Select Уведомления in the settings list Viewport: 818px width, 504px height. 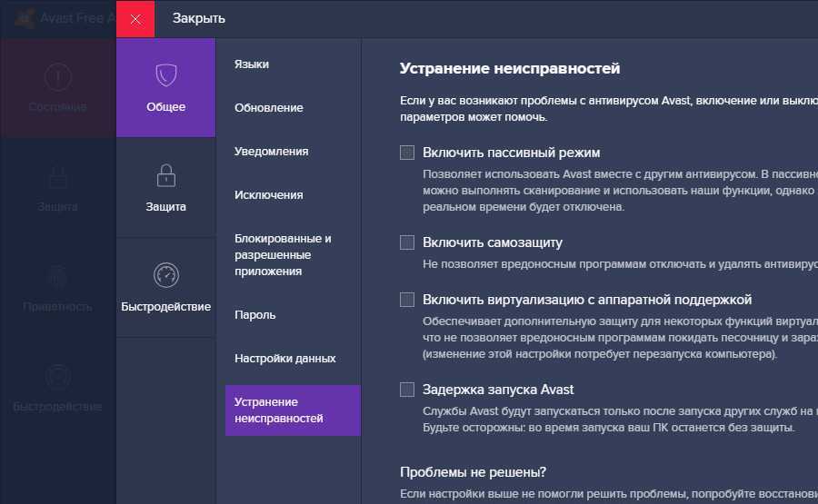click(x=271, y=152)
